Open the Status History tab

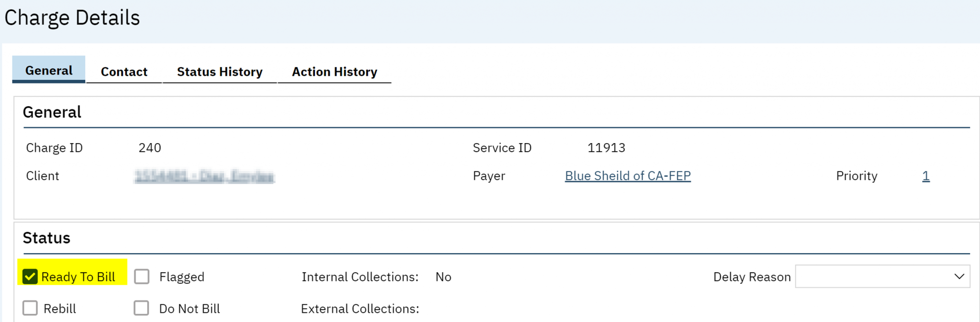pyautogui.click(x=220, y=72)
